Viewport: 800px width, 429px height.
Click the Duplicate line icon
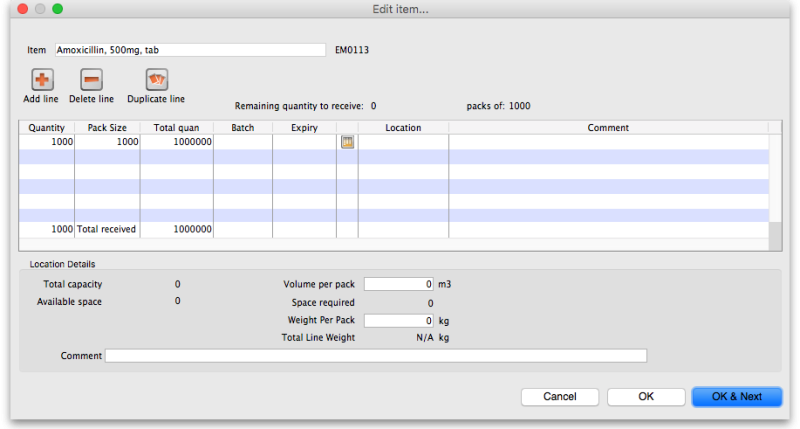click(x=156, y=80)
